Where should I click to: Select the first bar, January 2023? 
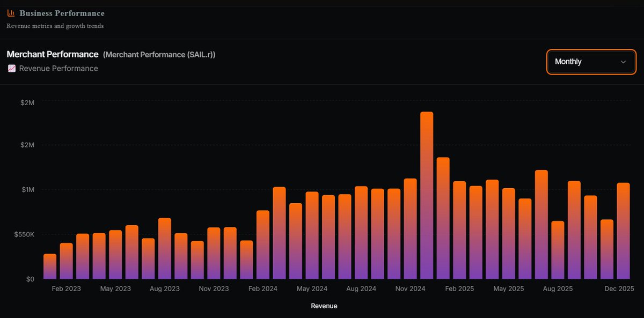[x=50, y=267]
